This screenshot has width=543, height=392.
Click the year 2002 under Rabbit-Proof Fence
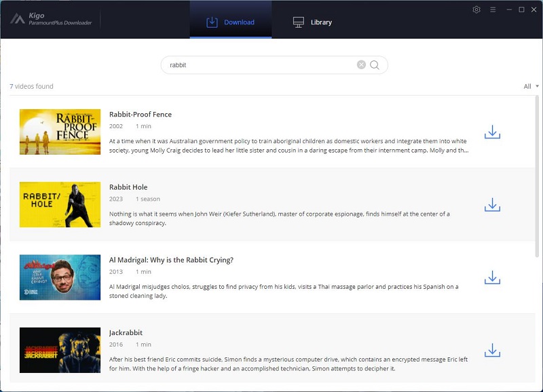116,126
